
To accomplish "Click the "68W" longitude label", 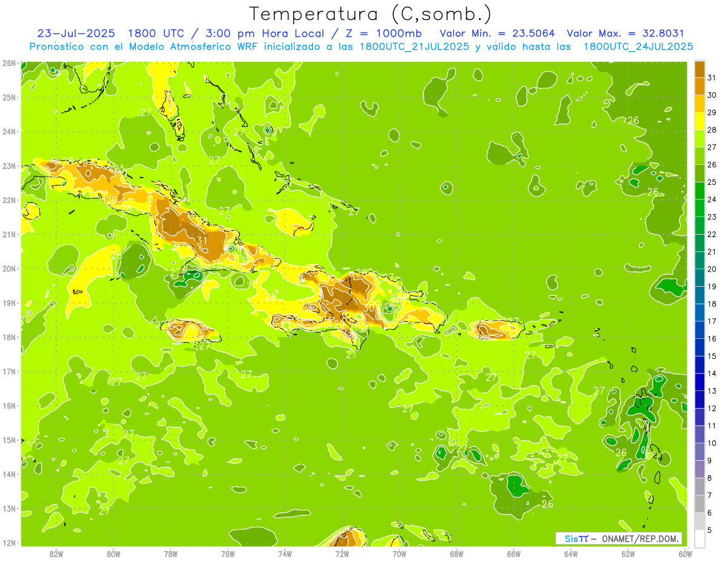I will [x=457, y=553].
